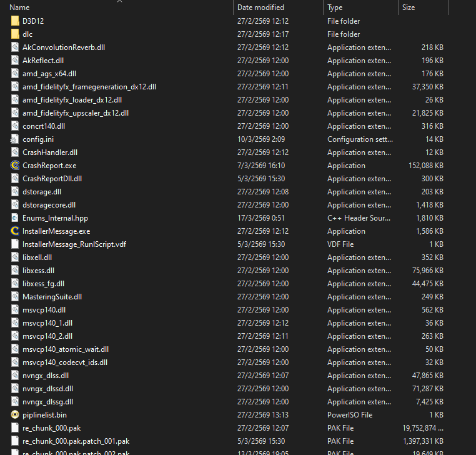Screen dimensions: 476x455
Task: Click the InstallerMessage.exe application icon
Action: coord(16,231)
